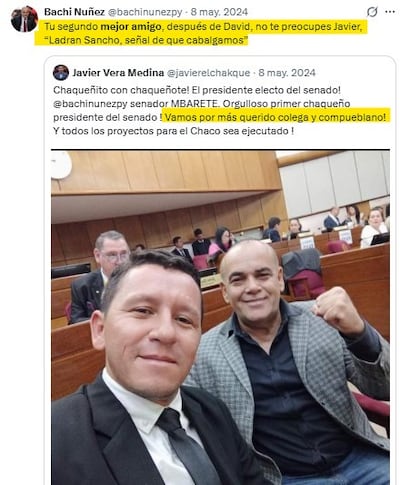Click the Grok circle-slash icon
400x485 pixels.
click(x=372, y=12)
